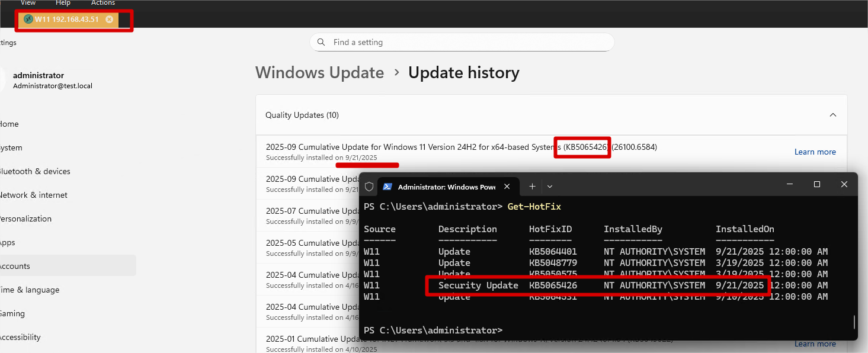
Task: Click the remote desktop icon on W11 tab
Action: click(x=28, y=20)
